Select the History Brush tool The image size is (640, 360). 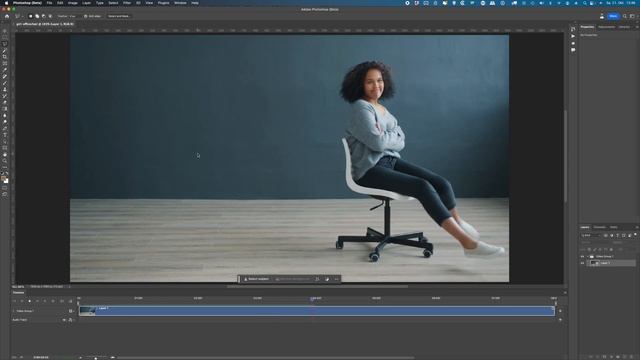point(5,96)
